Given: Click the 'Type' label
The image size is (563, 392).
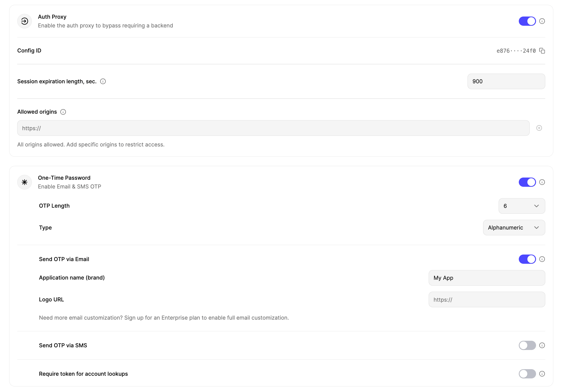Looking at the screenshot, I should click(45, 228).
